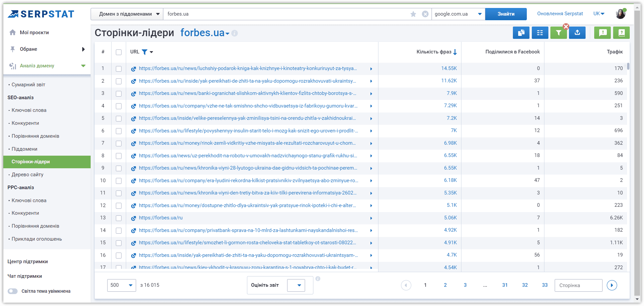Check the checkbox for row 1
This screenshot has width=644, height=306.
(x=119, y=69)
